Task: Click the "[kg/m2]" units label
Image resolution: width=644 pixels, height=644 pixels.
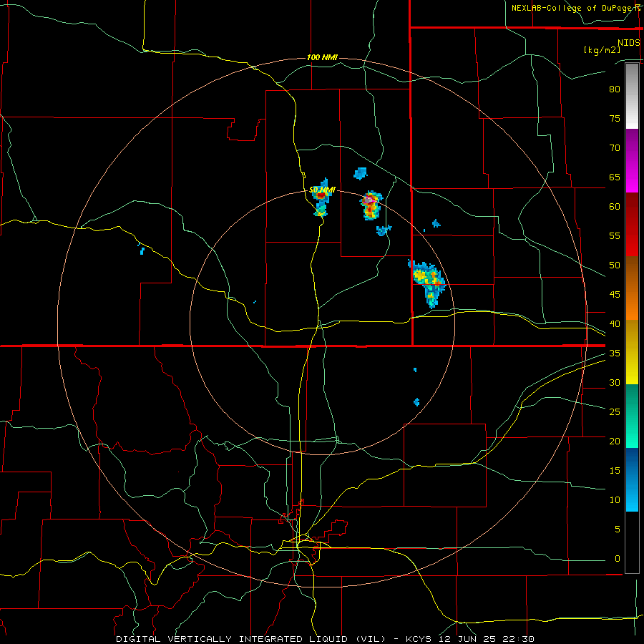Action: point(602,49)
